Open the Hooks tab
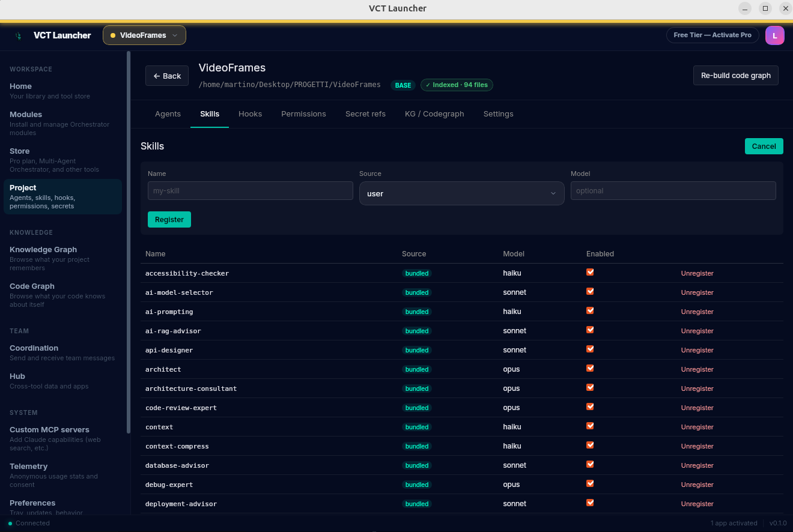 [x=250, y=113]
